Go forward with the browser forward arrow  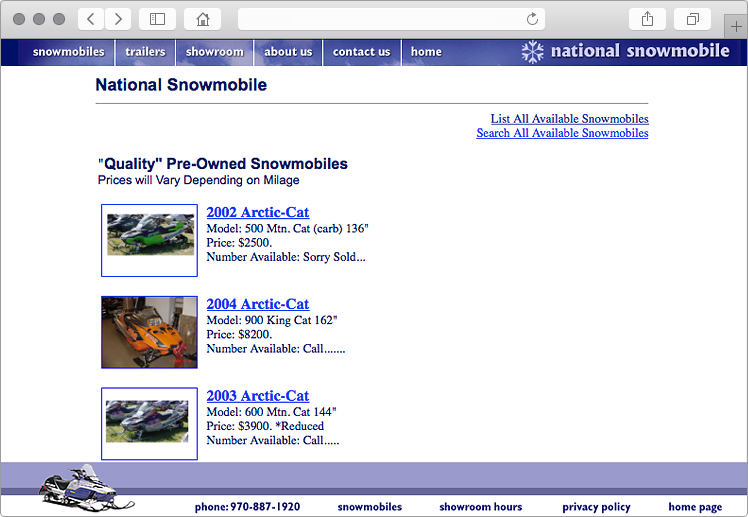click(118, 19)
